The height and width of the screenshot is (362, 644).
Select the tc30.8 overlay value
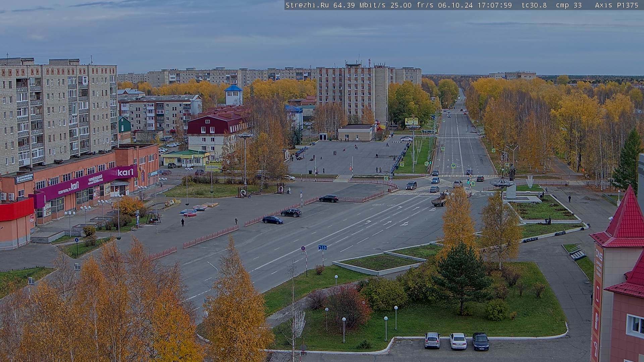pyautogui.click(x=534, y=5)
